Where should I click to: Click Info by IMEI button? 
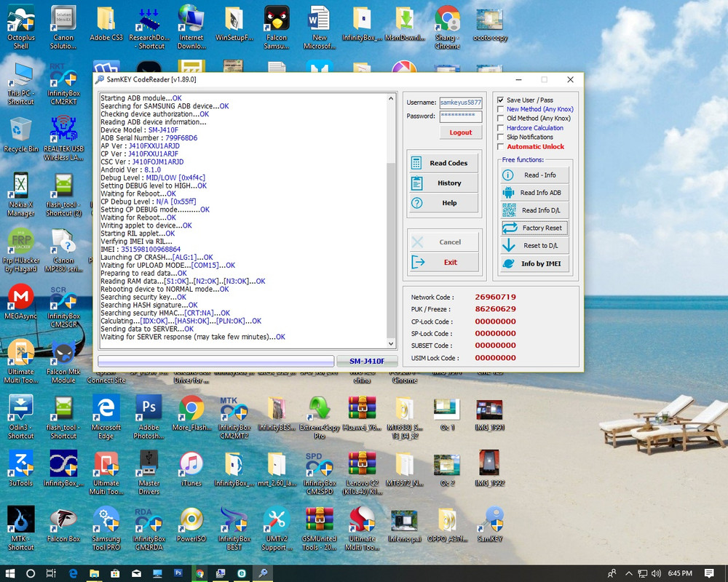click(x=534, y=263)
